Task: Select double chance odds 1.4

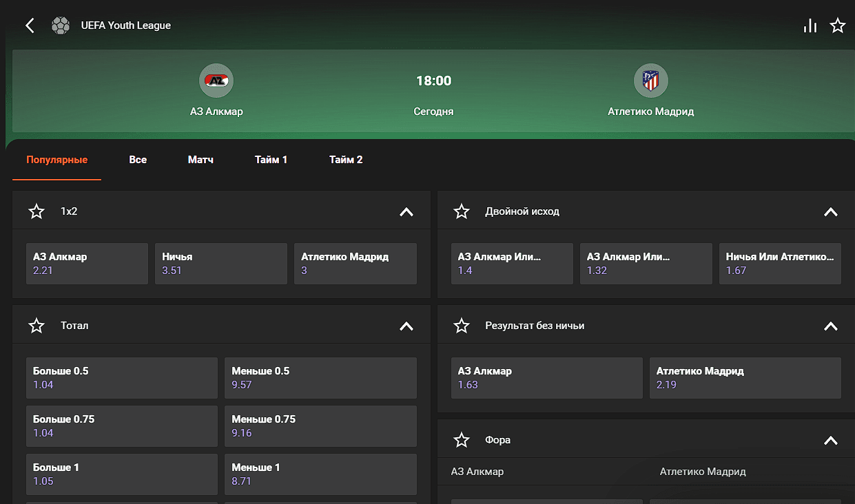Action: pos(512,264)
